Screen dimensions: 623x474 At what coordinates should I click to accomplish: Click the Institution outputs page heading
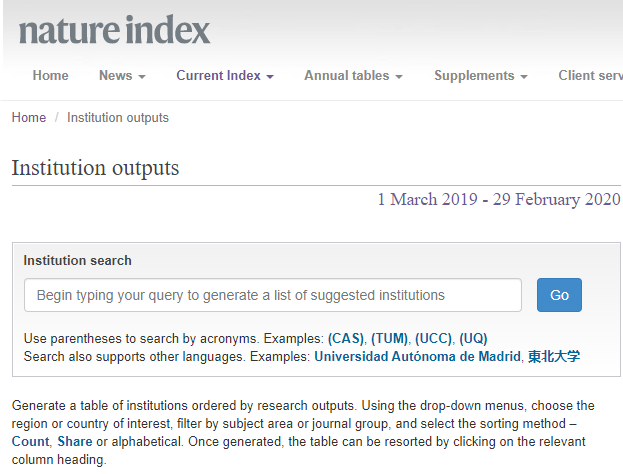tap(95, 168)
